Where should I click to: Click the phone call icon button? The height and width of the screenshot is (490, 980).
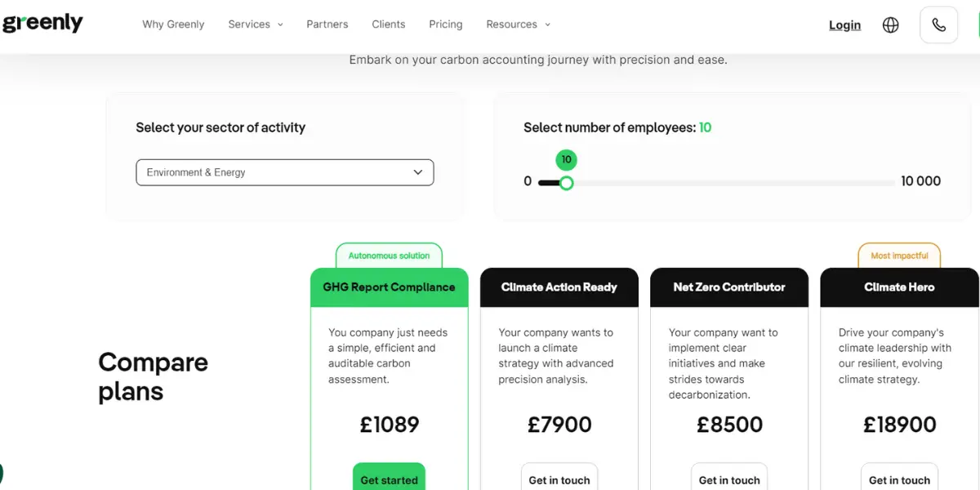click(939, 25)
